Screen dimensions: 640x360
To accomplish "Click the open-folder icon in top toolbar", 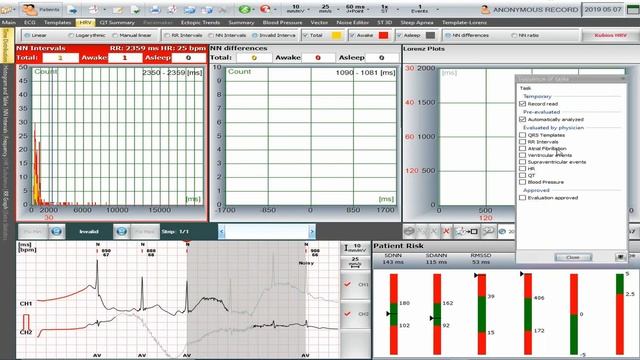I will [7, 9].
